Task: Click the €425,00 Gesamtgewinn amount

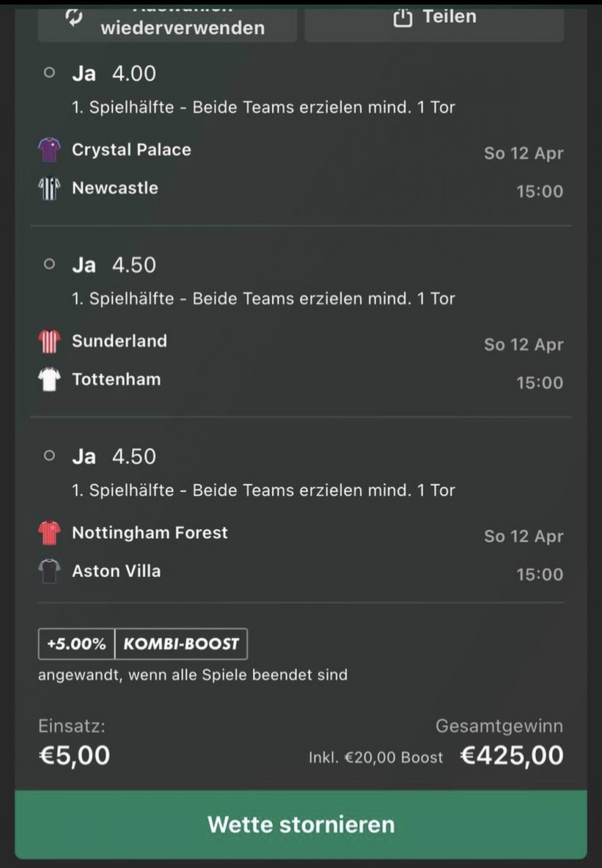Action: 512,755
